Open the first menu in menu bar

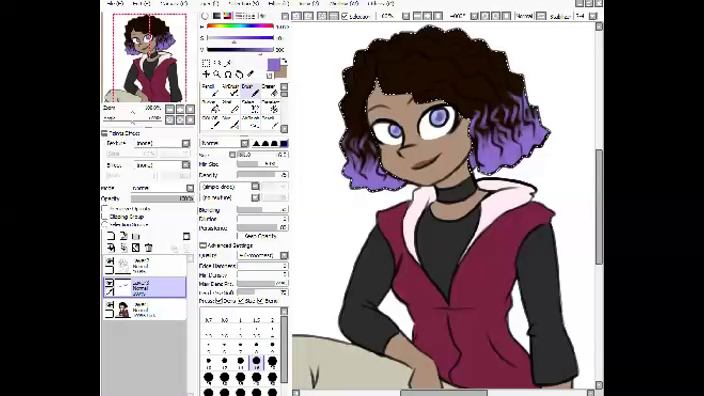115,3
